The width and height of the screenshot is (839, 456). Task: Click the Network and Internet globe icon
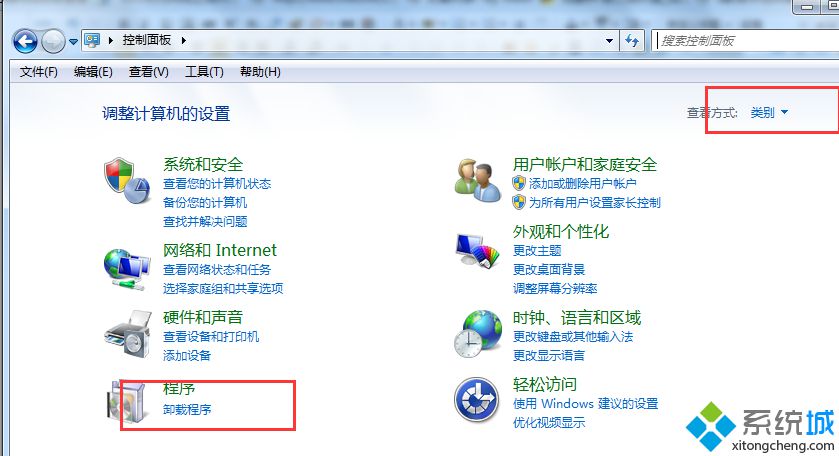(127, 269)
